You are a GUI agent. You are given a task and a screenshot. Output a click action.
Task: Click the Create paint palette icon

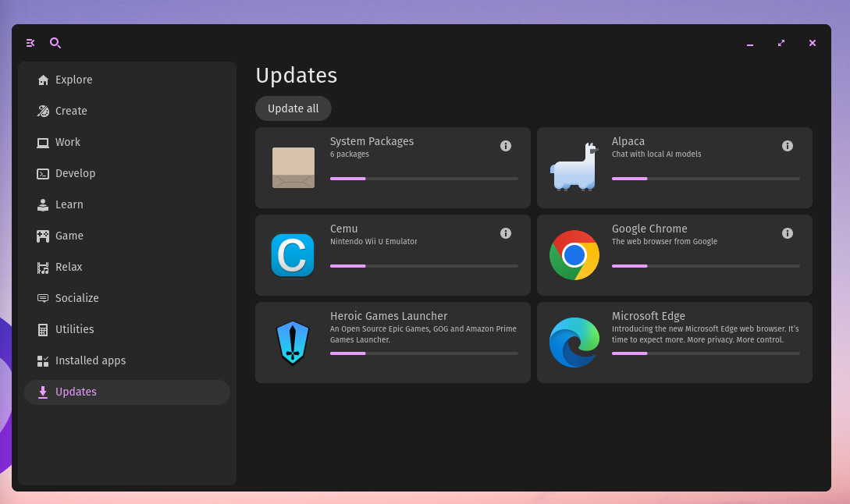tap(43, 111)
